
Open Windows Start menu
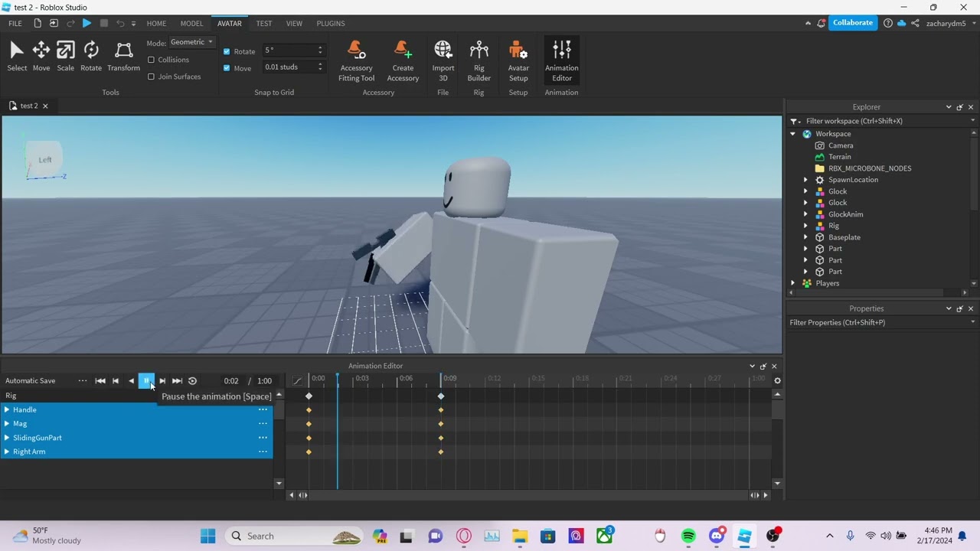coord(207,536)
